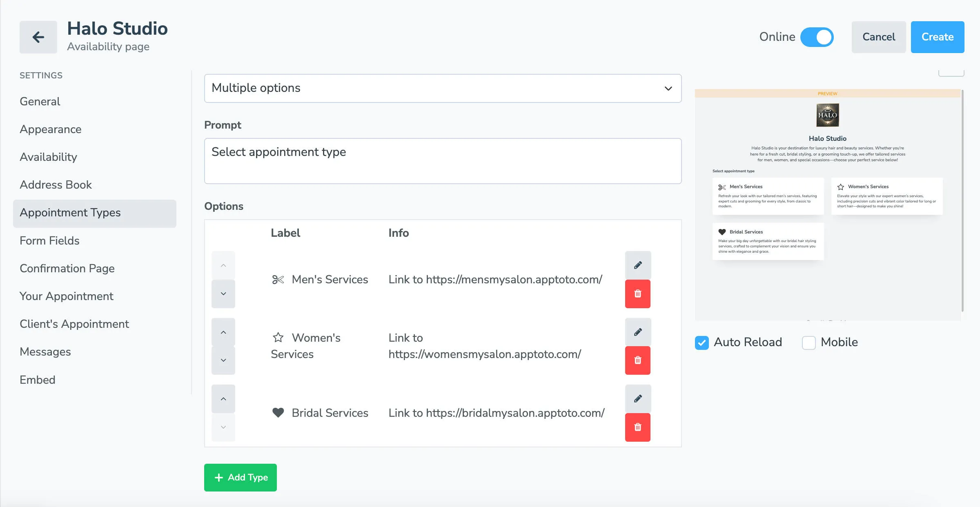980x507 pixels.
Task: Enable the Mobile preview checkbox
Action: pos(808,343)
